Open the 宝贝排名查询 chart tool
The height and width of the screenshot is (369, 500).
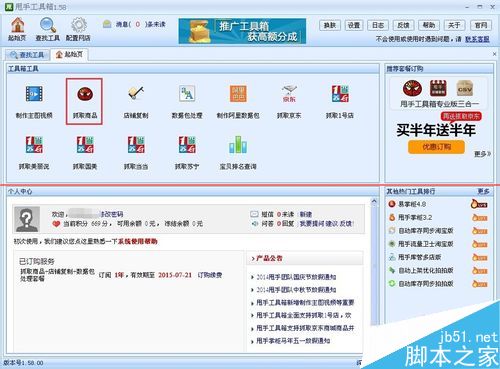pos(238,153)
